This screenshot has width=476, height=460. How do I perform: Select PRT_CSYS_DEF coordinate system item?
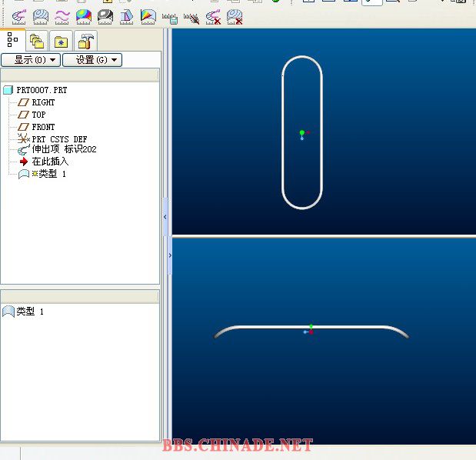[x=52, y=139]
